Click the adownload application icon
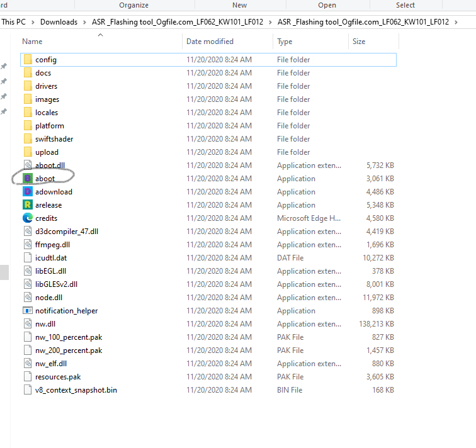 click(27, 192)
